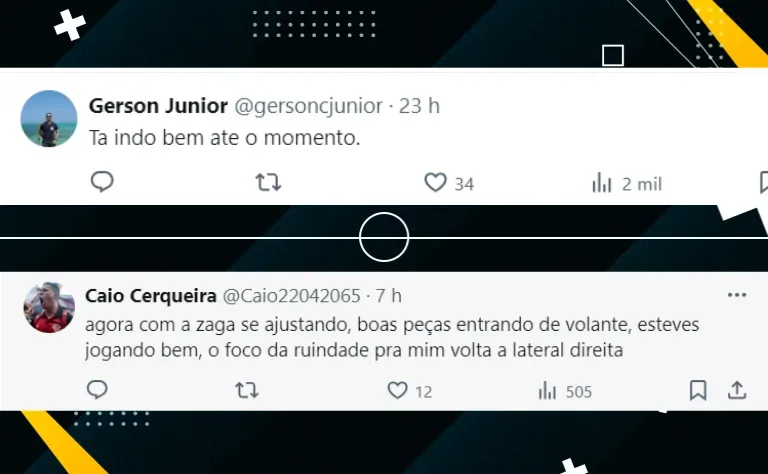The height and width of the screenshot is (474, 768).
Task: Bookmark Caio Cerqueira's tweet
Action: (698, 390)
